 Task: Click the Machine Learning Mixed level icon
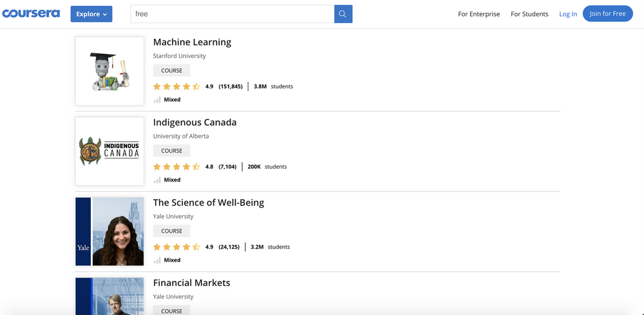[157, 100]
